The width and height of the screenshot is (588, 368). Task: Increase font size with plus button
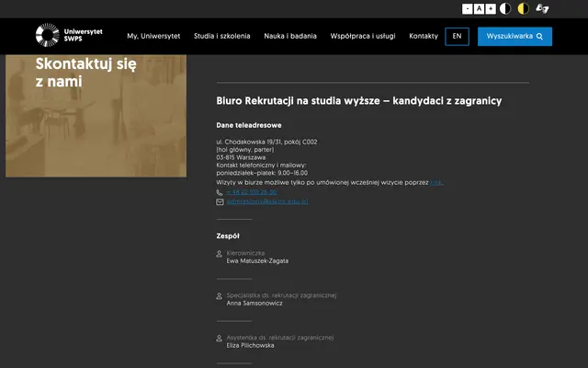coord(491,8)
